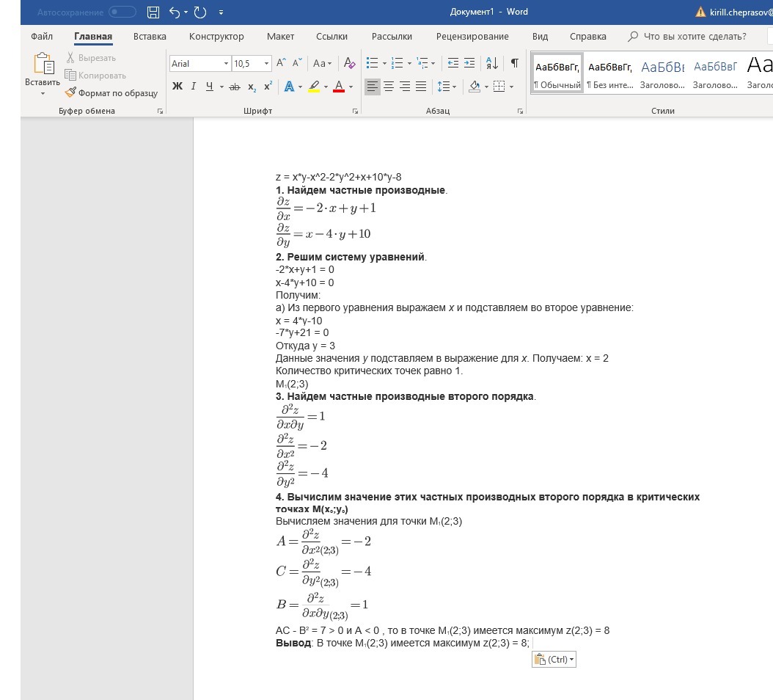Click the account warning icon
This screenshot has width=773, height=700.
700,12
